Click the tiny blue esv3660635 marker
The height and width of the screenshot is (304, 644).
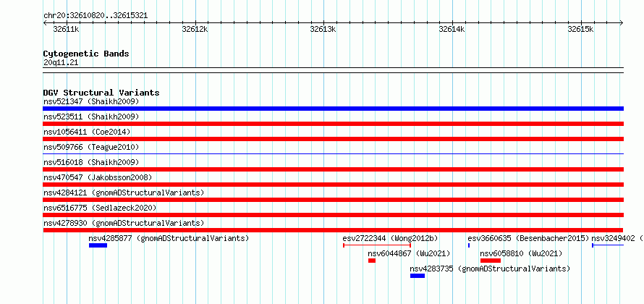(469, 245)
